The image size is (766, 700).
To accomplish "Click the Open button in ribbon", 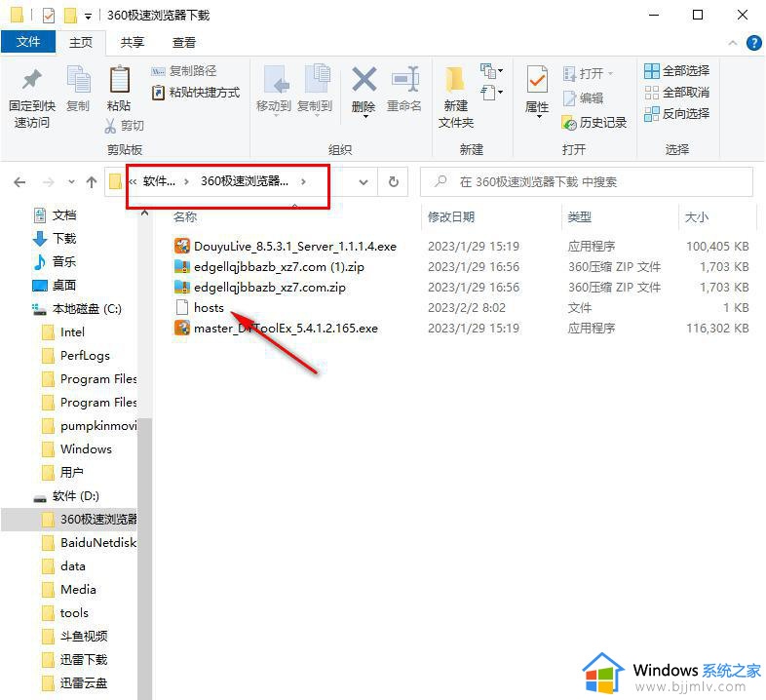I will point(589,74).
